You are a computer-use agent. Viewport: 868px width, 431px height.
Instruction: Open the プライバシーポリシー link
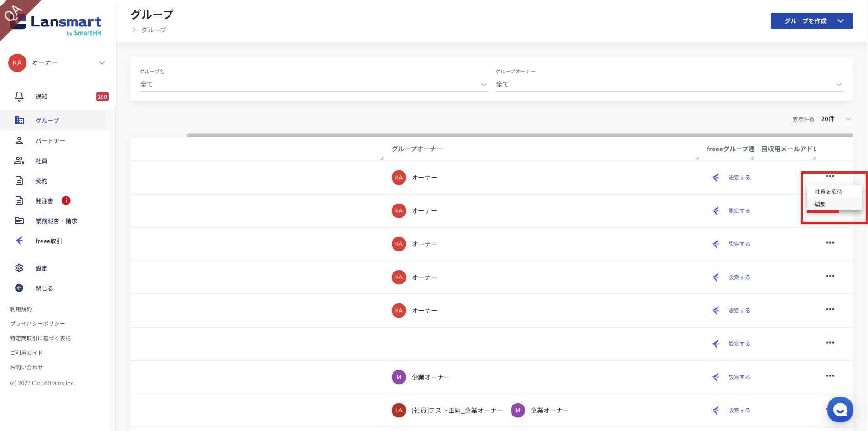click(37, 323)
